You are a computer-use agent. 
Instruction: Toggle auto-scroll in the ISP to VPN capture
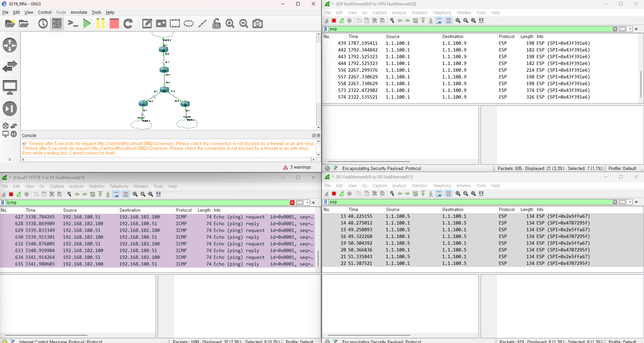[x=439, y=21]
